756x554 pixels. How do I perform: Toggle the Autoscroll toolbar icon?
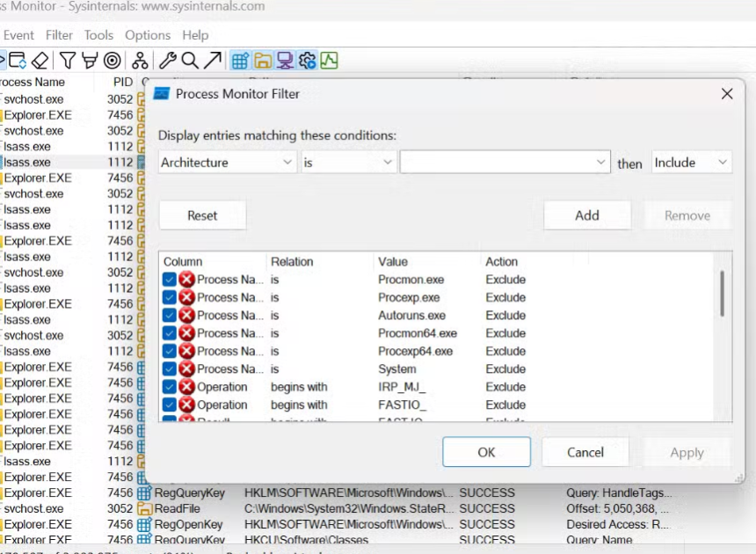click(17, 61)
